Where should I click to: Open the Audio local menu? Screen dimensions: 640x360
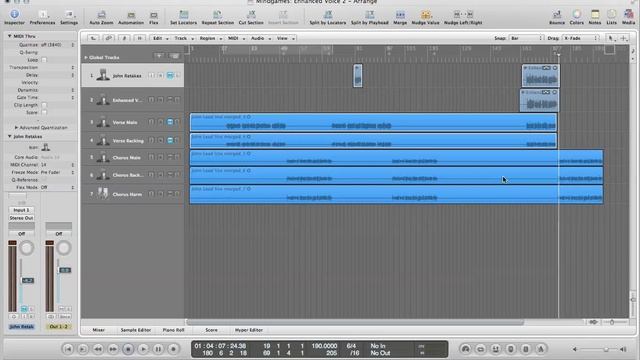[x=261, y=38]
